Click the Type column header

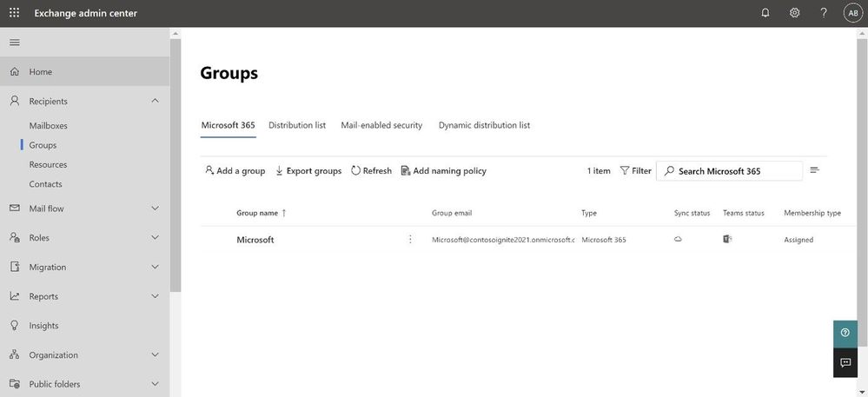pyautogui.click(x=589, y=213)
